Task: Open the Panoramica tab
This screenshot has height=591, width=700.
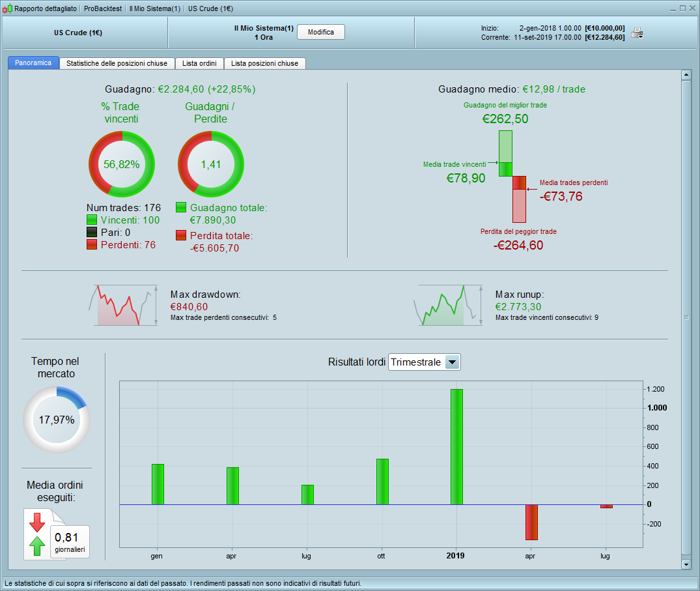Action: pyautogui.click(x=33, y=63)
